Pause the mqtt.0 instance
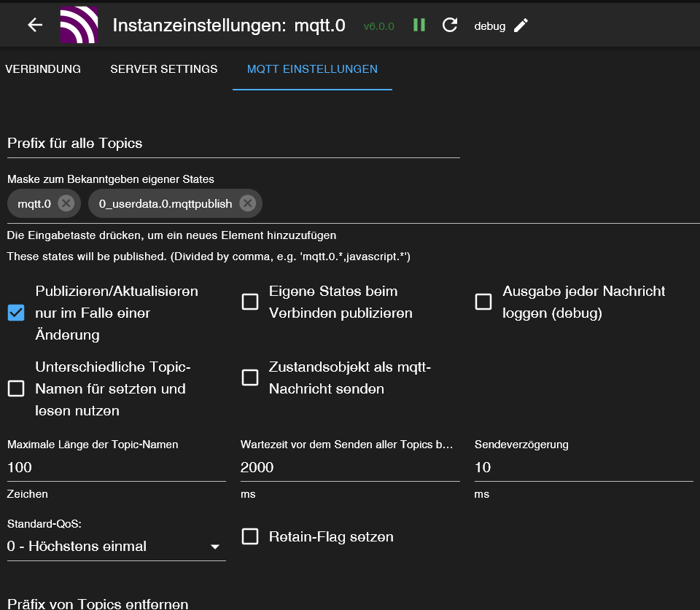The width and height of the screenshot is (700, 610). [419, 25]
